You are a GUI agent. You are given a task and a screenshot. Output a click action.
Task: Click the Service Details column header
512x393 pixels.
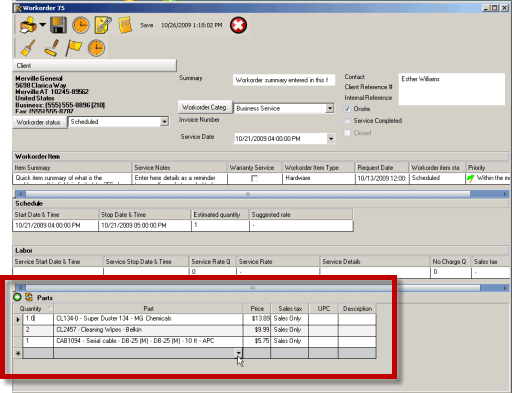[374, 262]
